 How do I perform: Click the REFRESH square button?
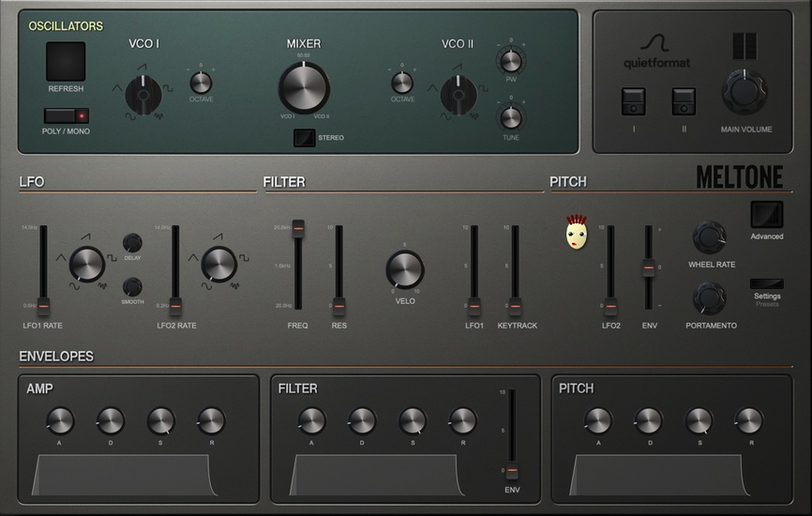[66, 62]
